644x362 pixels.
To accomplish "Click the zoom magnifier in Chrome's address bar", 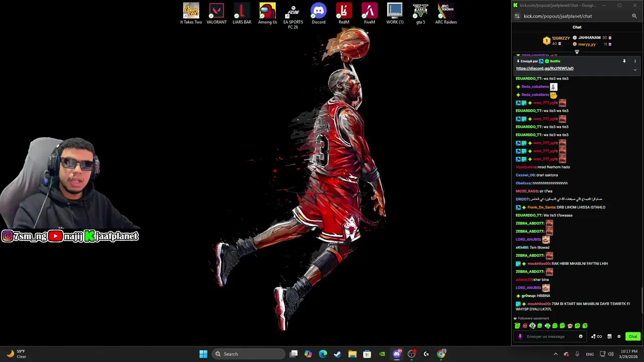I will [x=634, y=16].
